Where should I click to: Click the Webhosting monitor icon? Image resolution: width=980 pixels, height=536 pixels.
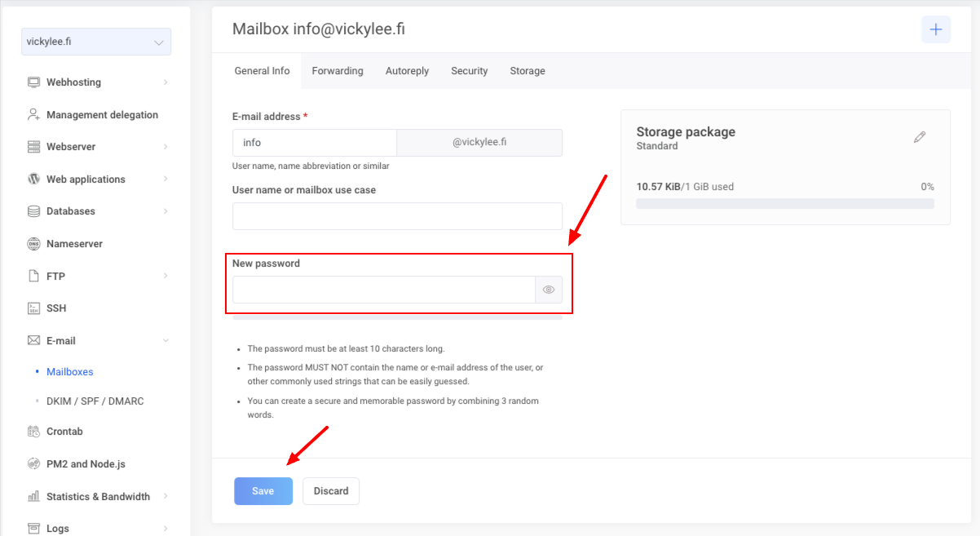coord(33,82)
